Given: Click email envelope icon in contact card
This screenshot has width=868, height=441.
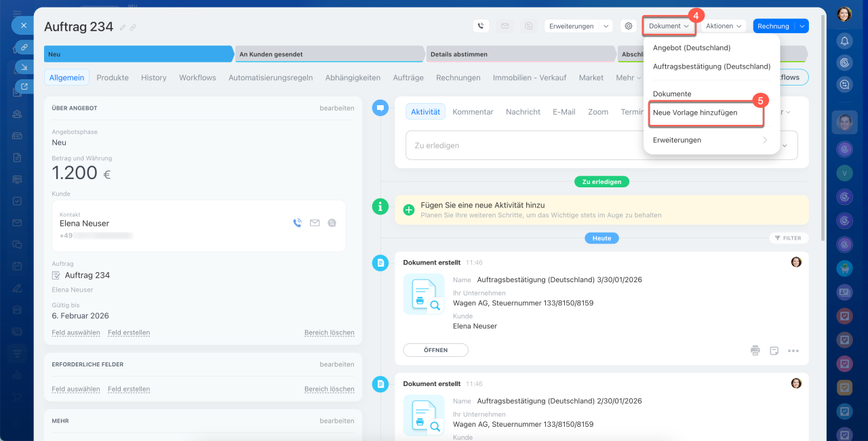Looking at the screenshot, I should [x=315, y=223].
